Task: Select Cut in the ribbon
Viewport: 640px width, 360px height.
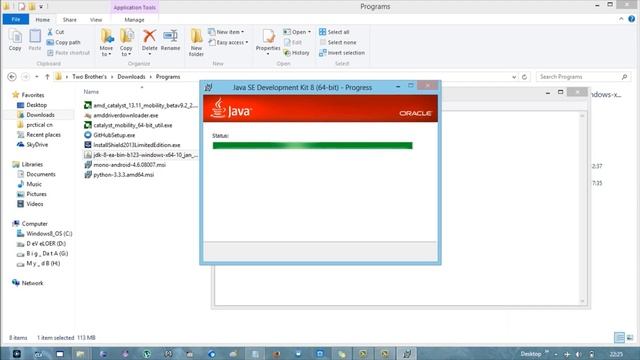Action: click(56, 32)
